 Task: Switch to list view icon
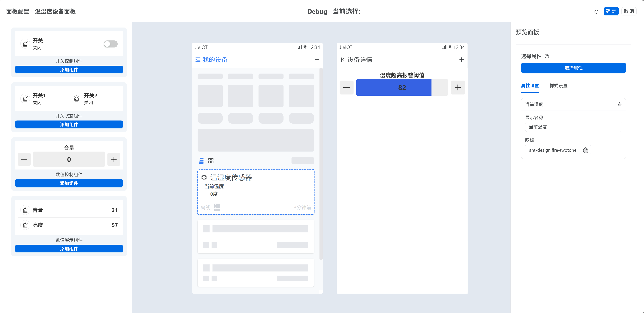(x=201, y=160)
